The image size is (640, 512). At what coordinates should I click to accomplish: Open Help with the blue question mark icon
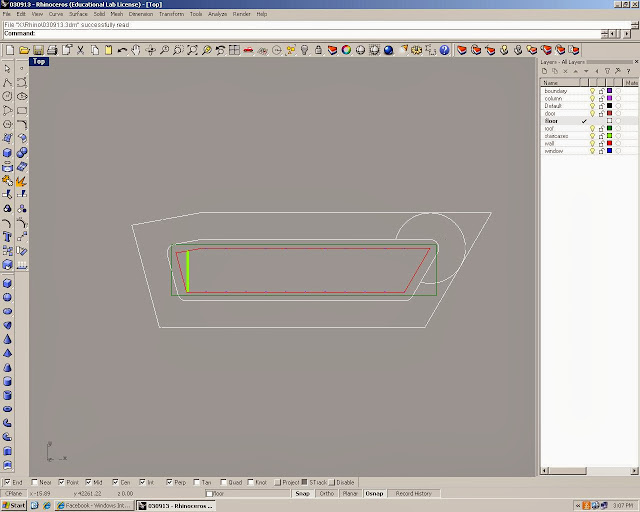point(444,50)
